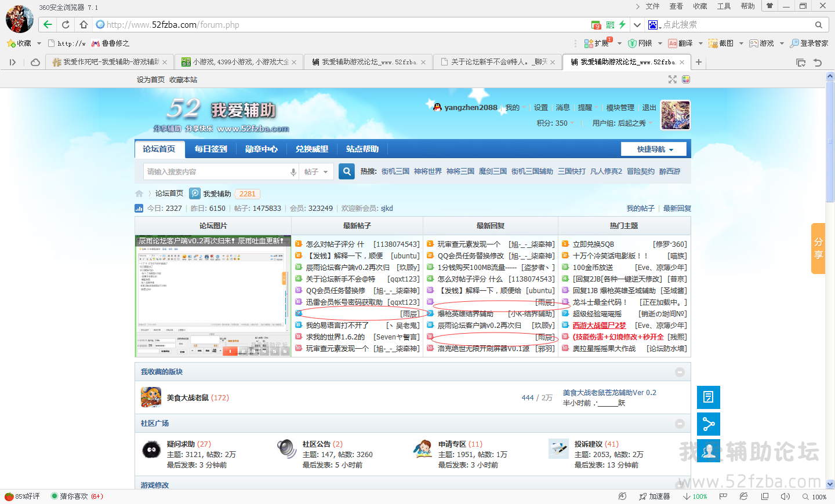The image size is (835, 504).
Task: Expand the 截图 dropdown arrow
Action: (x=741, y=43)
